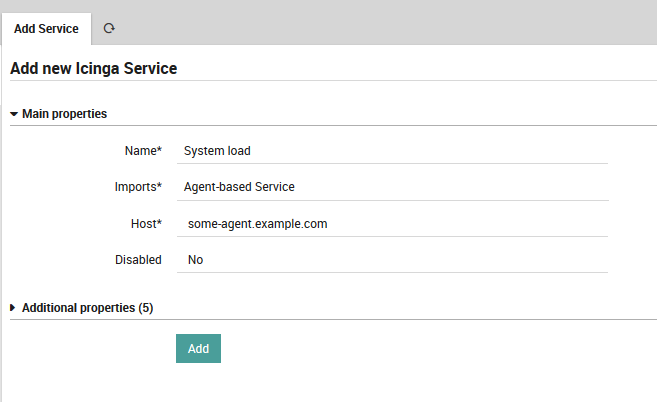Click the Additional properties (5) section title
Image resolution: width=657 pixels, height=402 pixels.
click(87, 308)
